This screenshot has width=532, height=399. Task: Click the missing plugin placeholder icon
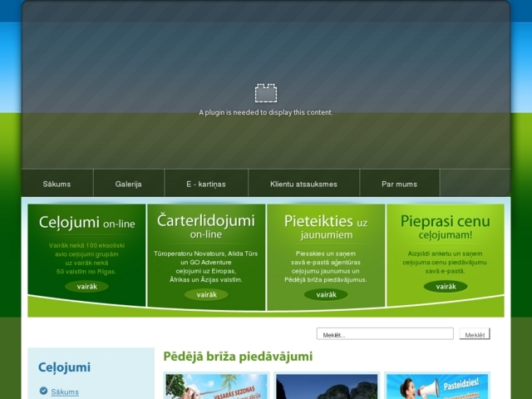coord(265,93)
